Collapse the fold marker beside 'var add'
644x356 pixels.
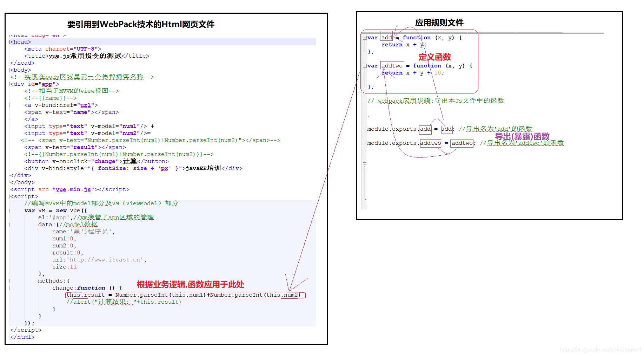[x=365, y=38]
